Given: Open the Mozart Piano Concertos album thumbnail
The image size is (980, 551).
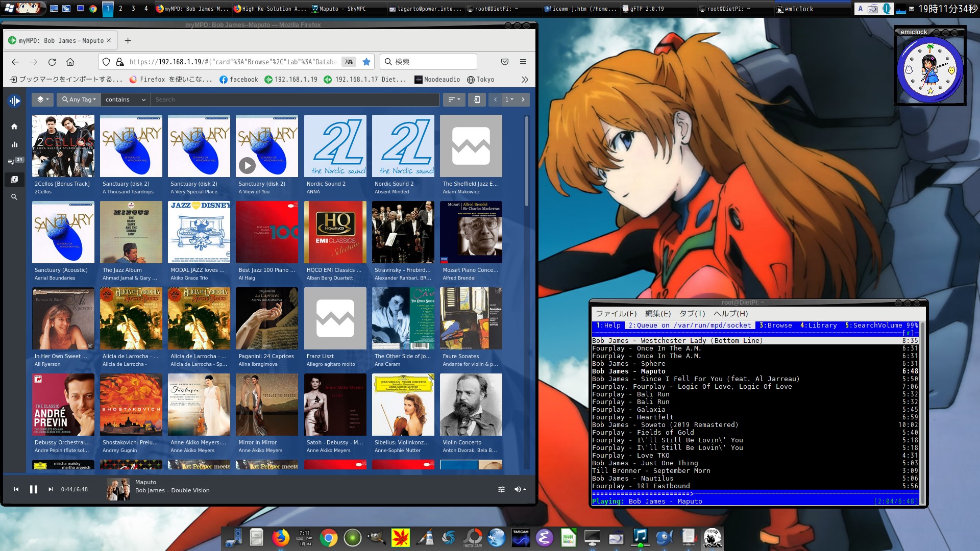Looking at the screenshot, I should (x=471, y=232).
